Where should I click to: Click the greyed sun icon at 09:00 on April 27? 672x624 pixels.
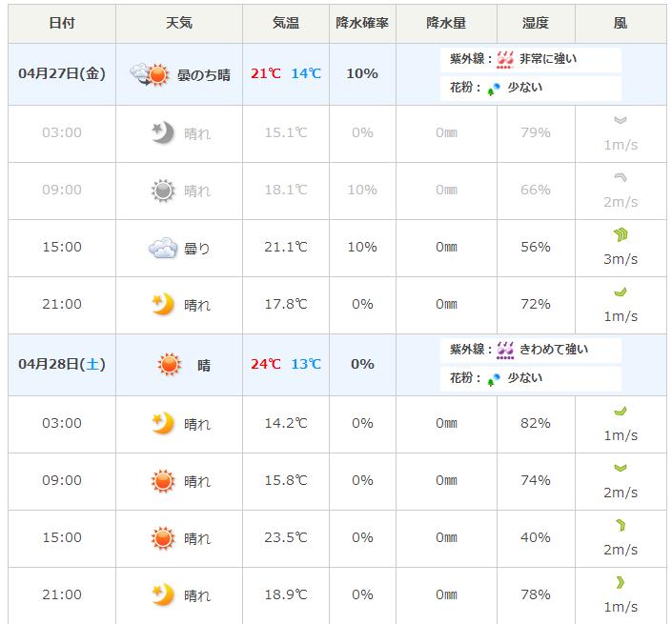click(x=163, y=191)
